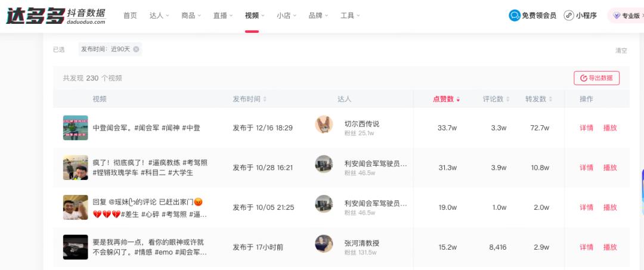
Task: Click the 免费领会员 chat icon
Action: (514, 15)
